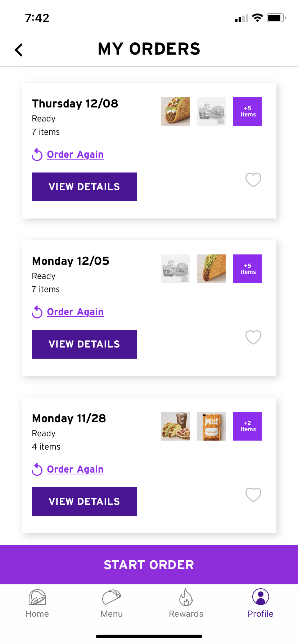Favorite the Monday 12/05 order
The image size is (298, 644).
(253, 337)
